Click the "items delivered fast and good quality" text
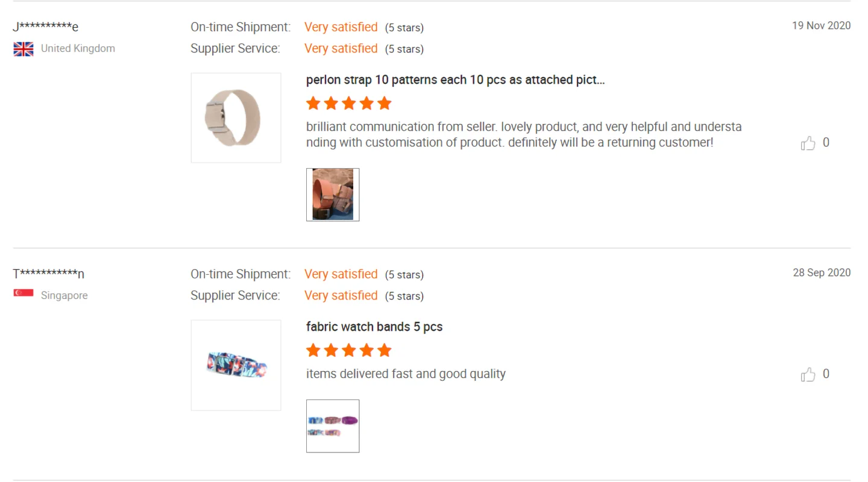This screenshot has width=868, height=482. [x=406, y=374]
